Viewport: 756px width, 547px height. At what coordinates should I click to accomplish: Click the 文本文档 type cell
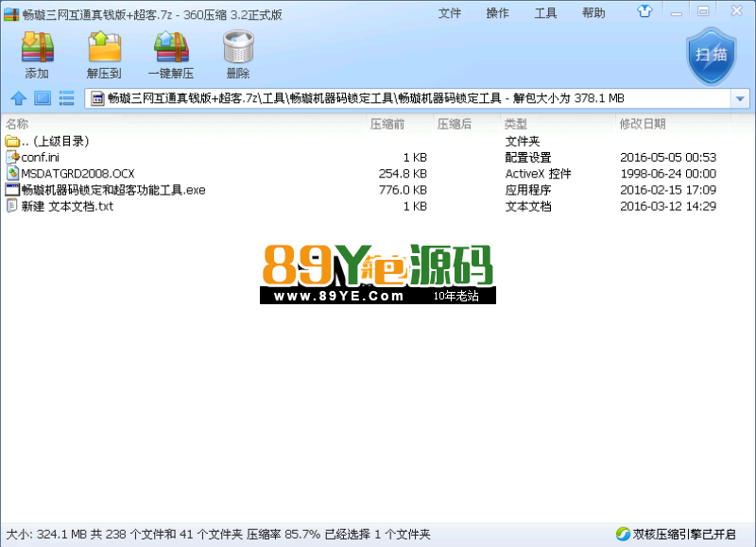(528, 206)
